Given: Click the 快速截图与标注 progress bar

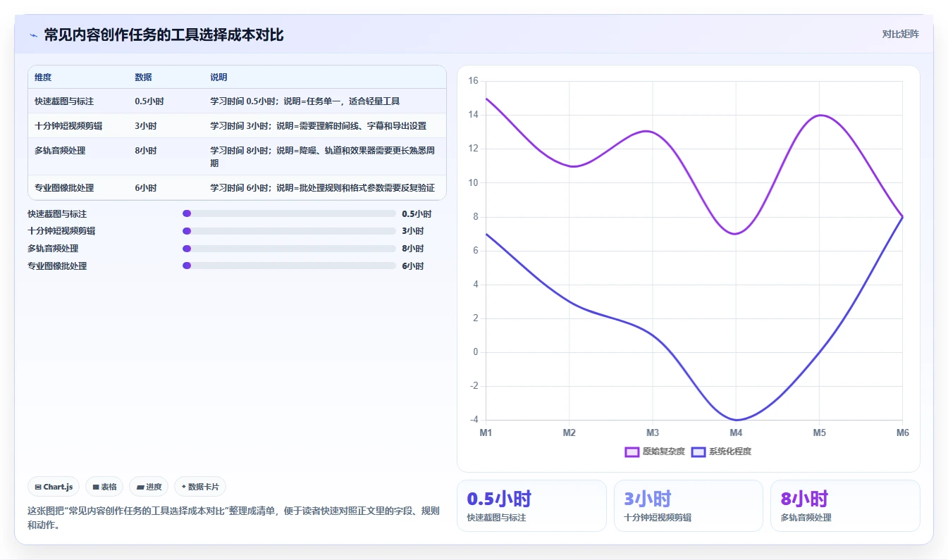Looking at the screenshot, I should (289, 213).
